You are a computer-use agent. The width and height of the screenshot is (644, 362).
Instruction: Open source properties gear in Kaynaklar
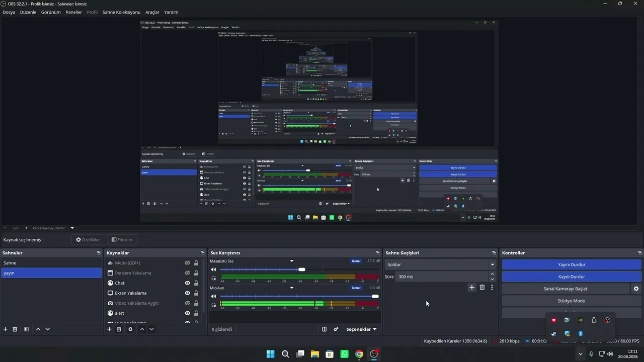click(x=130, y=329)
